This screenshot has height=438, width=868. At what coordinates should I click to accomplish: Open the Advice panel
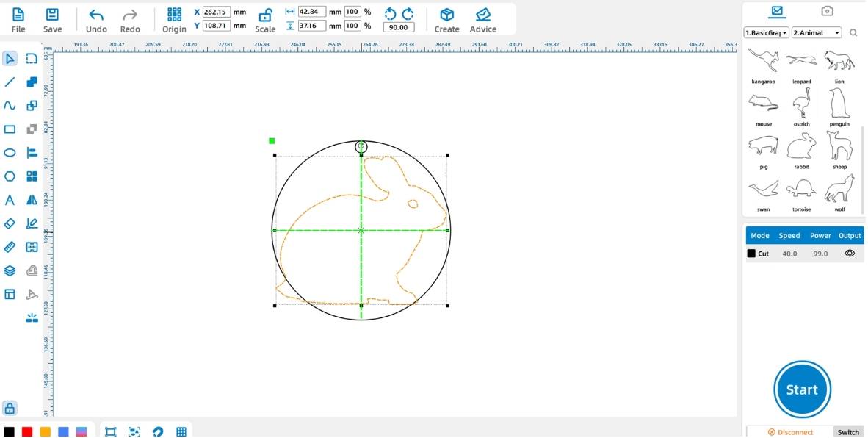482,21
